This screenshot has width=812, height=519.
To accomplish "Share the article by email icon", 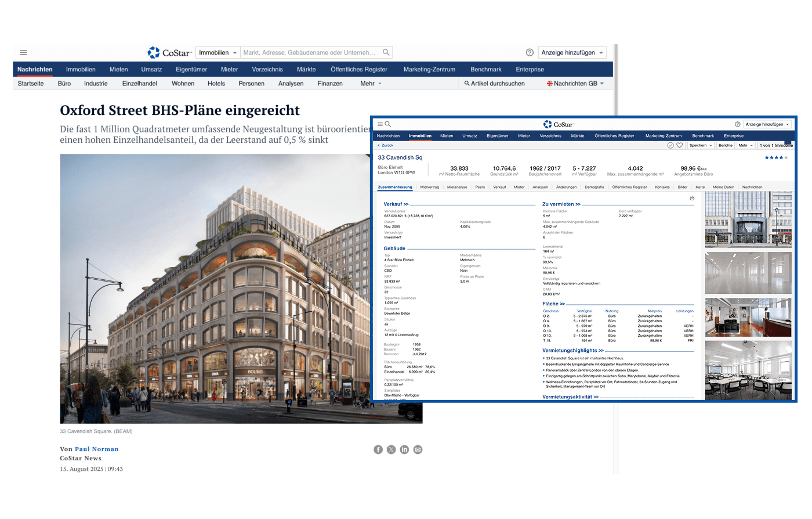I will [x=418, y=449].
